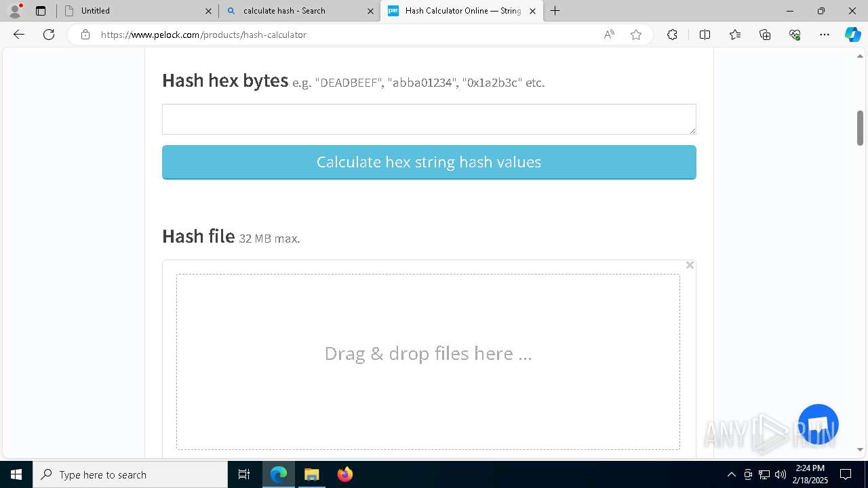Open Microsoft Edge from taskbar
Image resolution: width=868 pixels, height=488 pixels.
click(x=279, y=474)
